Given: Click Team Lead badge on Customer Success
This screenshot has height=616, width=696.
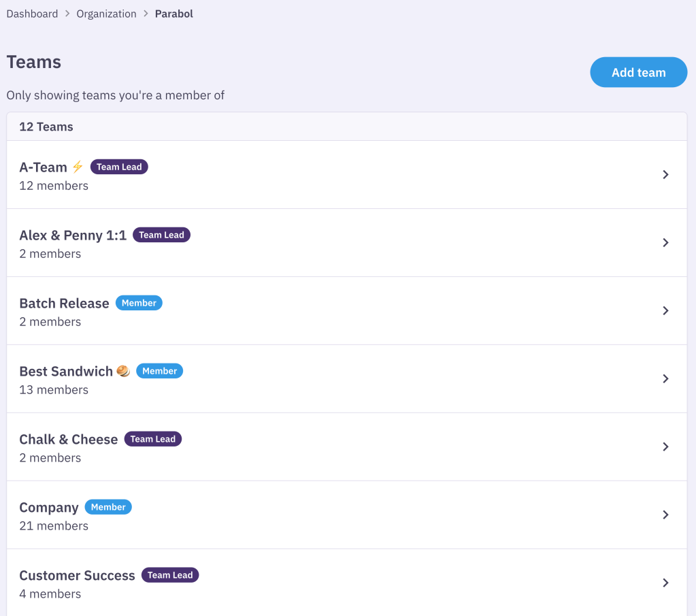Looking at the screenshot, I should click(x=170, y=574).
